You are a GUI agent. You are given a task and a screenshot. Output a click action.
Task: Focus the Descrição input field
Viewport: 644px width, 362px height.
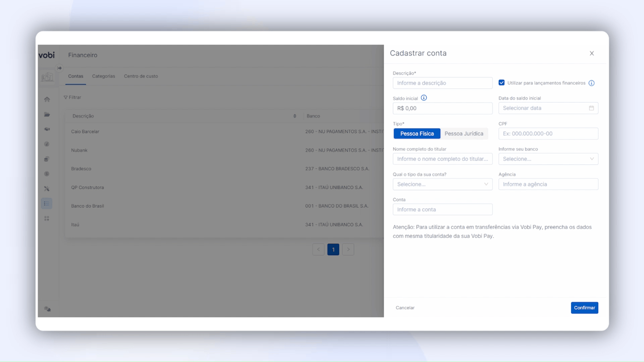[443, 83]
